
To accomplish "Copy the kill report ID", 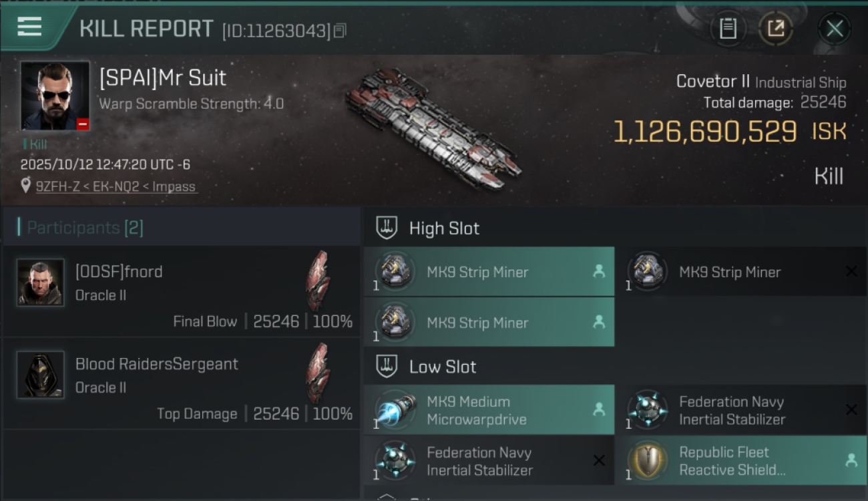I will tap(341, 31).
